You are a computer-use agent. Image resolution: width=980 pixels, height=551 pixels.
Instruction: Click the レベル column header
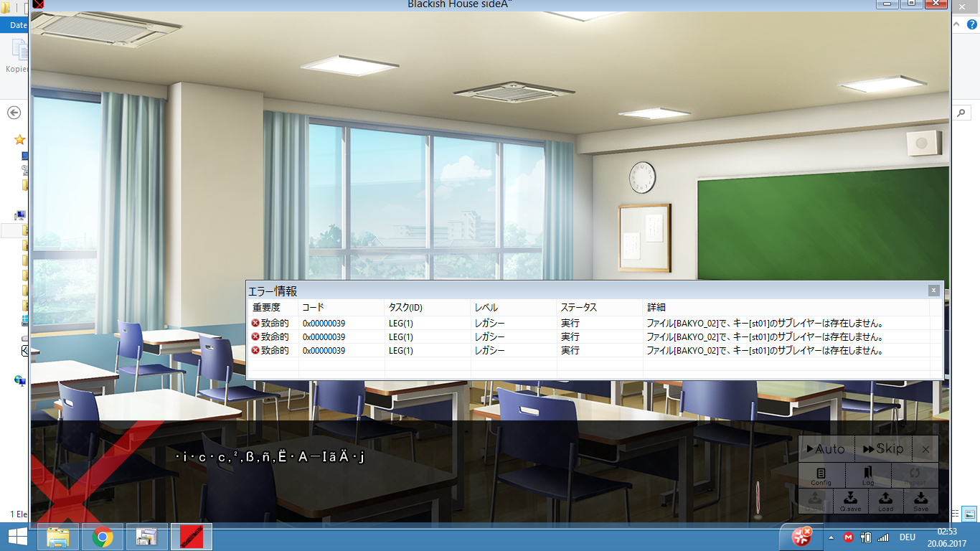click(x=514, y=307)
